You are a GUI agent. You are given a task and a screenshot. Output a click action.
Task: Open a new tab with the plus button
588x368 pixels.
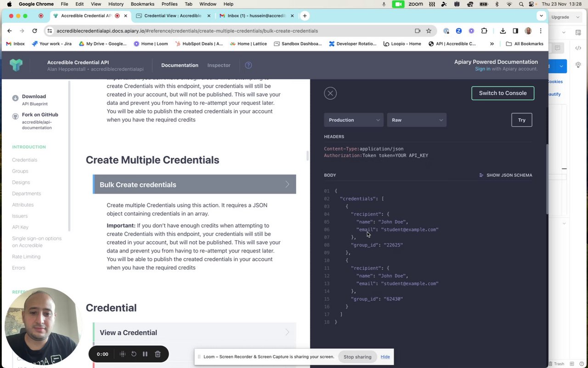pos(305,16)
